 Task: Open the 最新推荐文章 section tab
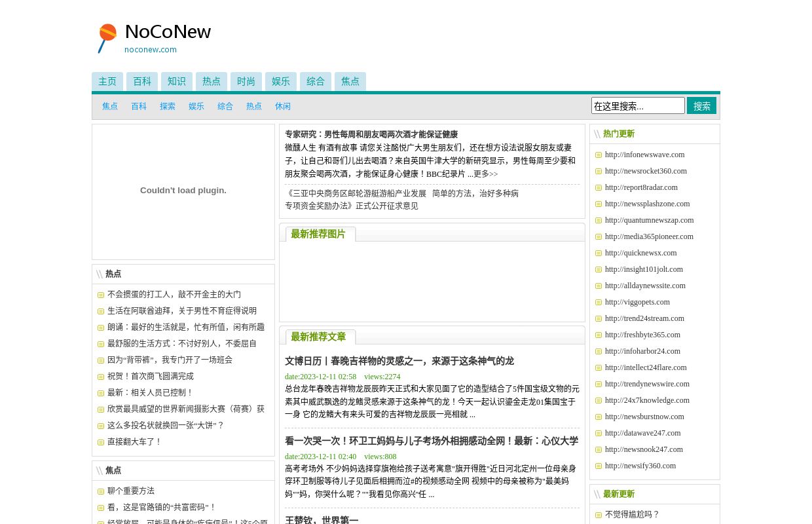pos(318,337)
